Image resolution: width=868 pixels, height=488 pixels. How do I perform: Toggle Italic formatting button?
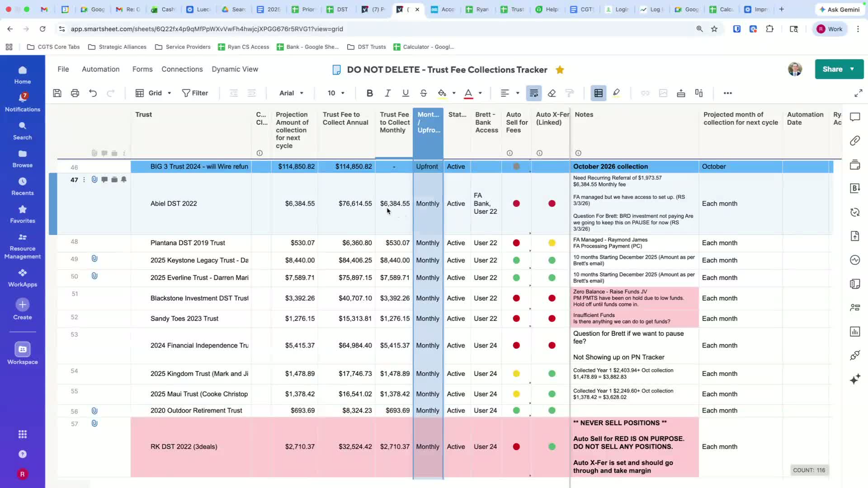click(387, 93)
